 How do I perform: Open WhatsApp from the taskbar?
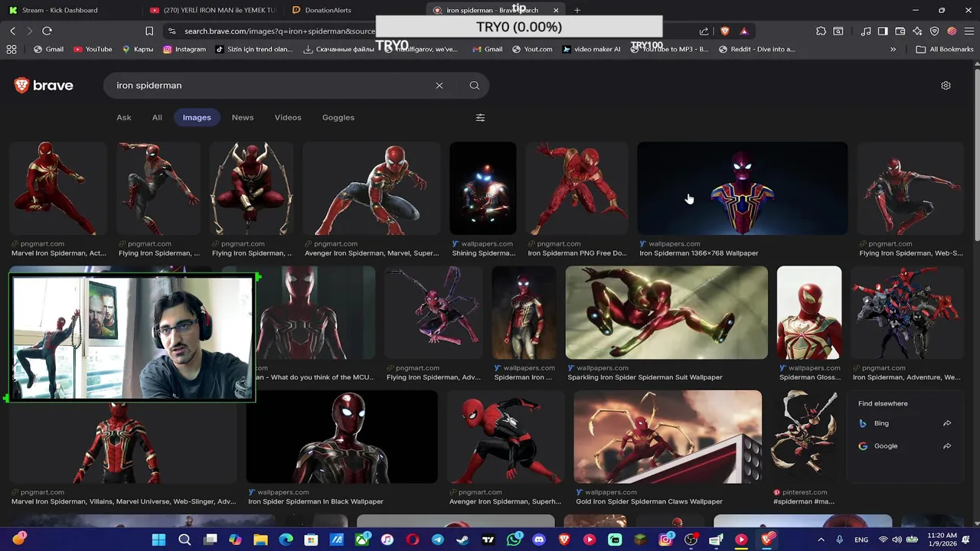click(514, 540)
